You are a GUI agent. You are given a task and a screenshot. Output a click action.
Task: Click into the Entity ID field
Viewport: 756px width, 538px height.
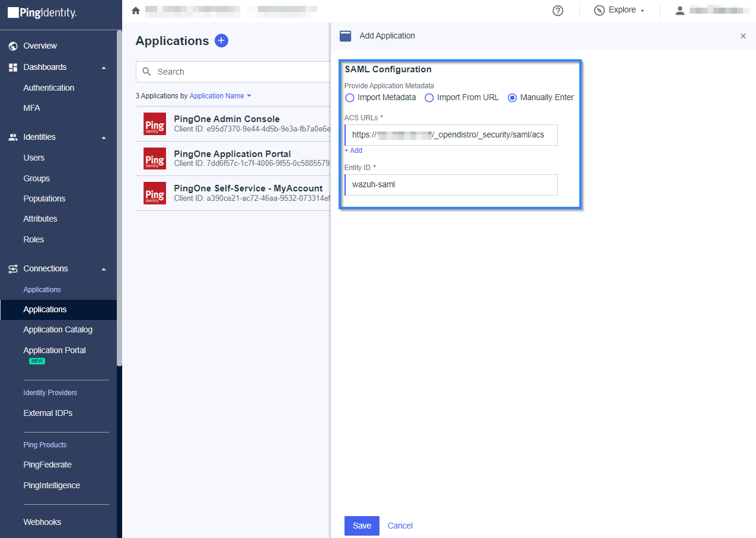click(x=451, y=185)
